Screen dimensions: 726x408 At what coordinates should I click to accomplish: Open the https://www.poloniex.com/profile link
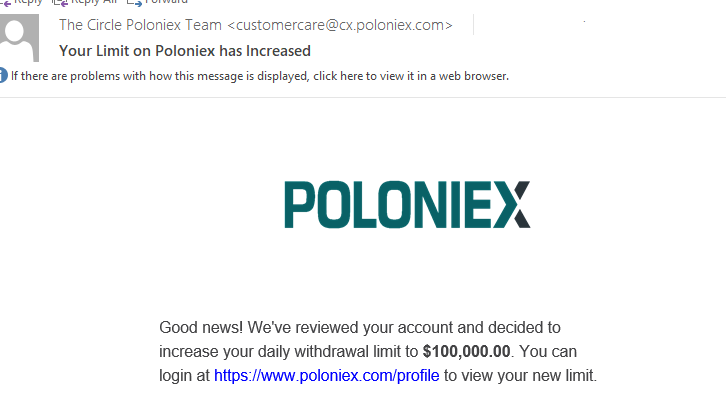pos(326,375)
